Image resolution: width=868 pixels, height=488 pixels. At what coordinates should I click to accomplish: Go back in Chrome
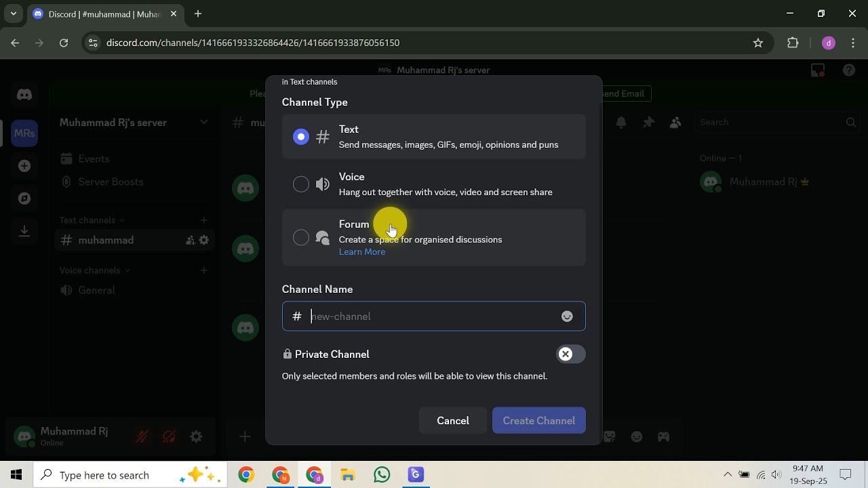(x=15, y=43)
